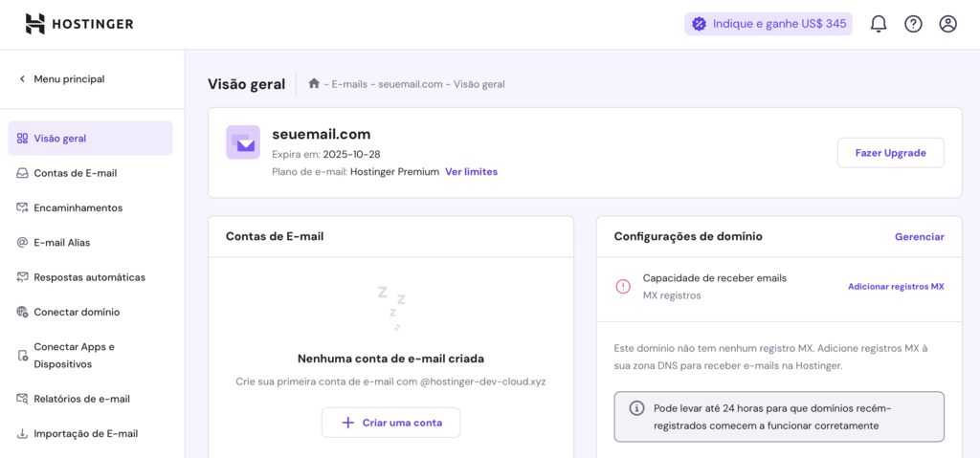Click the Configurações de domínio heading

tap(688, 237)
